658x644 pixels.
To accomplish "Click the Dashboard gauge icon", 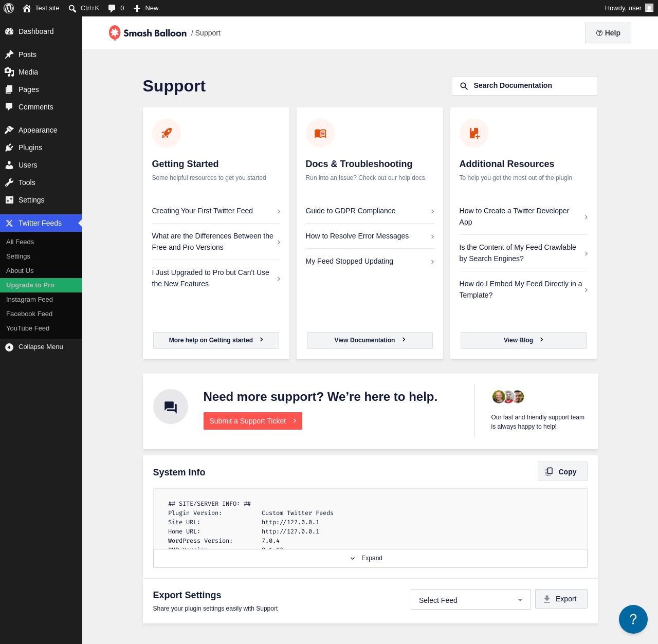I will click(x=9, y=31).
